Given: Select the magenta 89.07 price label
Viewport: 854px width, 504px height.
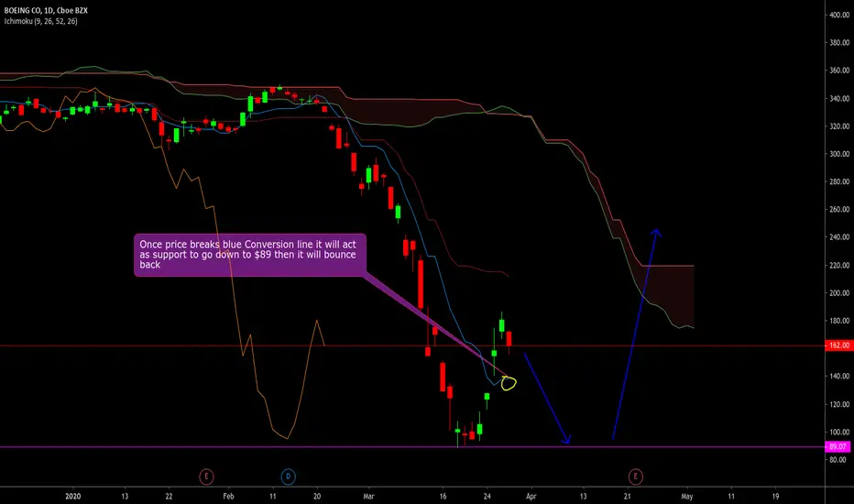Looking at the screenshot, I should click(838, 447).
